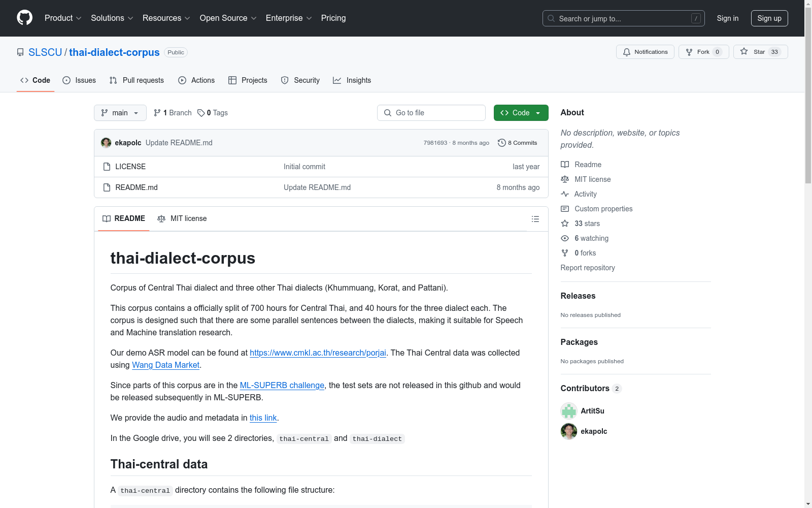Open the Initial commit message link
The image size is (812, 508).
point(304,167)
